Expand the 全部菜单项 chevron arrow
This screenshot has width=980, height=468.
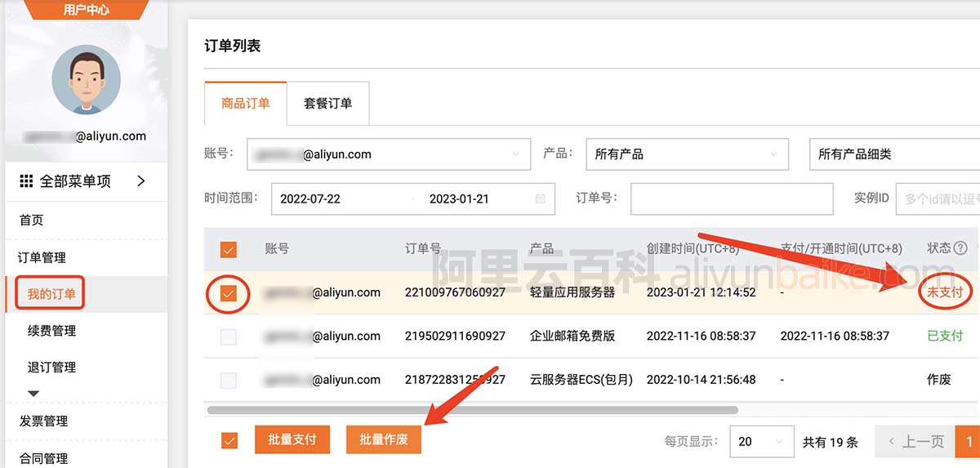141,181
